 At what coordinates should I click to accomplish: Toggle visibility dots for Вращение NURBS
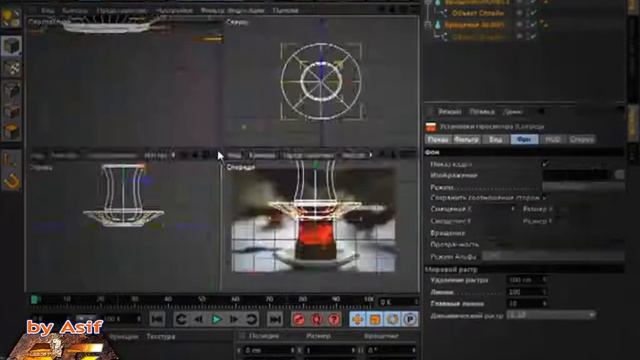tap(520, 25)
